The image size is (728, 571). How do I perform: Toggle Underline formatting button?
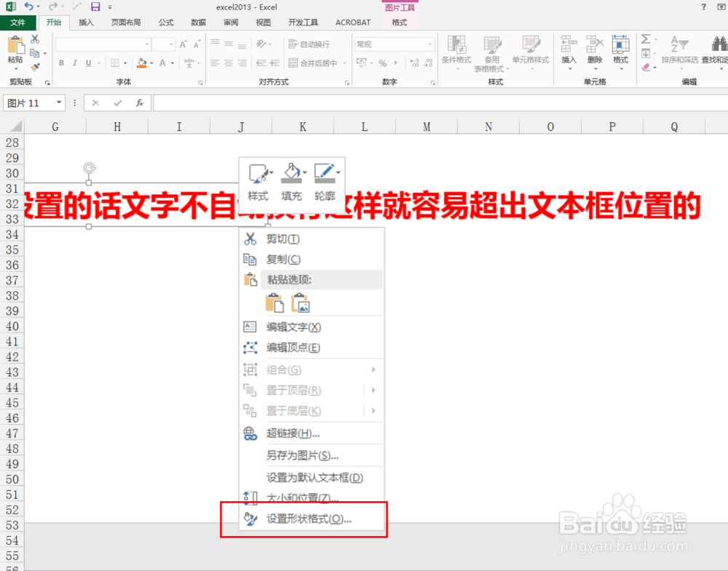coord(88,63)
